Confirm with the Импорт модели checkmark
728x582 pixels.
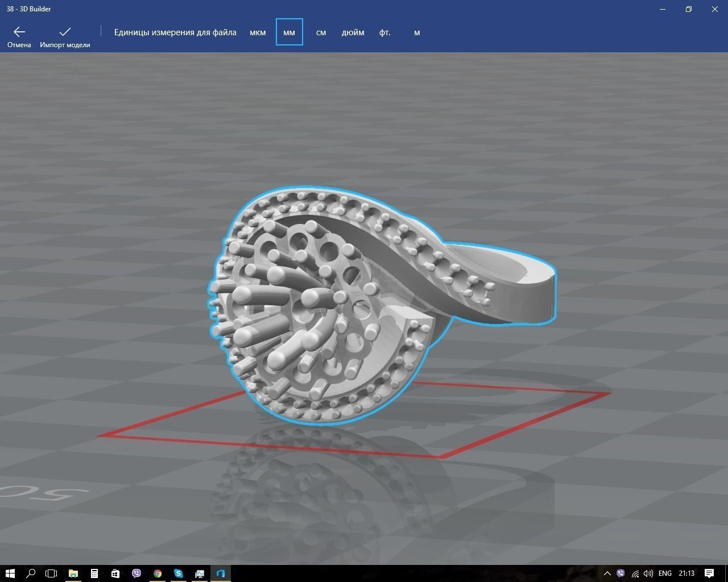pyautogui.click(x=65, y=36)
